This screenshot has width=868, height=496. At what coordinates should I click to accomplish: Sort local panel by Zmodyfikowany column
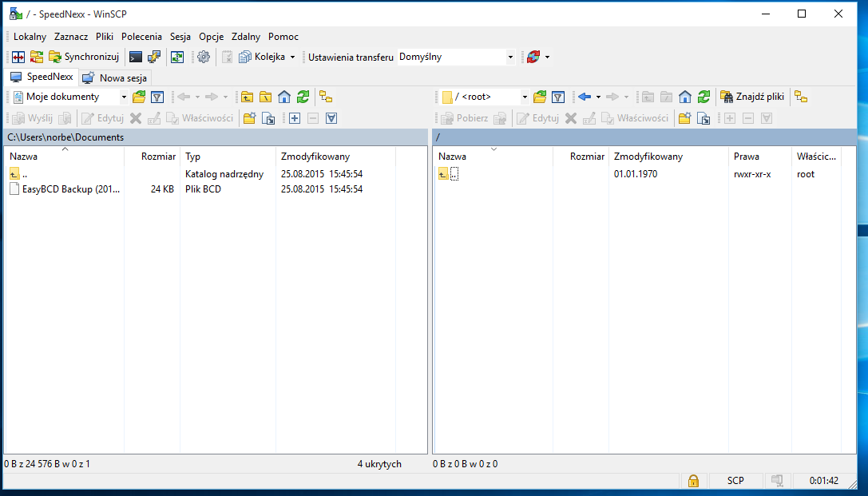(x=335, y=157)
